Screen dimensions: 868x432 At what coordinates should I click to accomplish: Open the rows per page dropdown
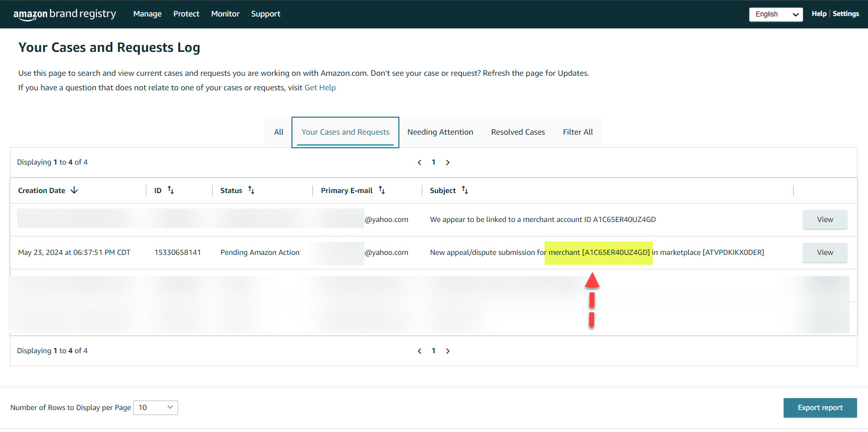[156, 408]
